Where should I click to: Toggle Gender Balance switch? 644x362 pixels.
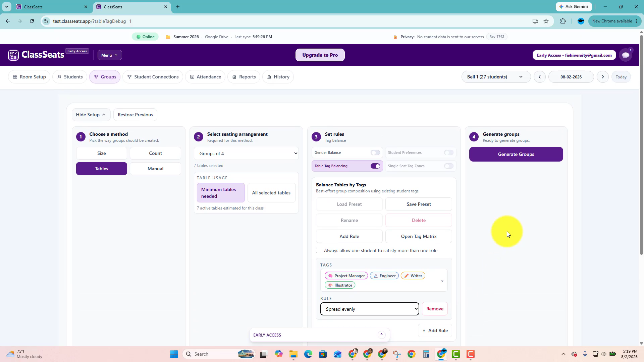pyautogui.click(x=375, y=153)
